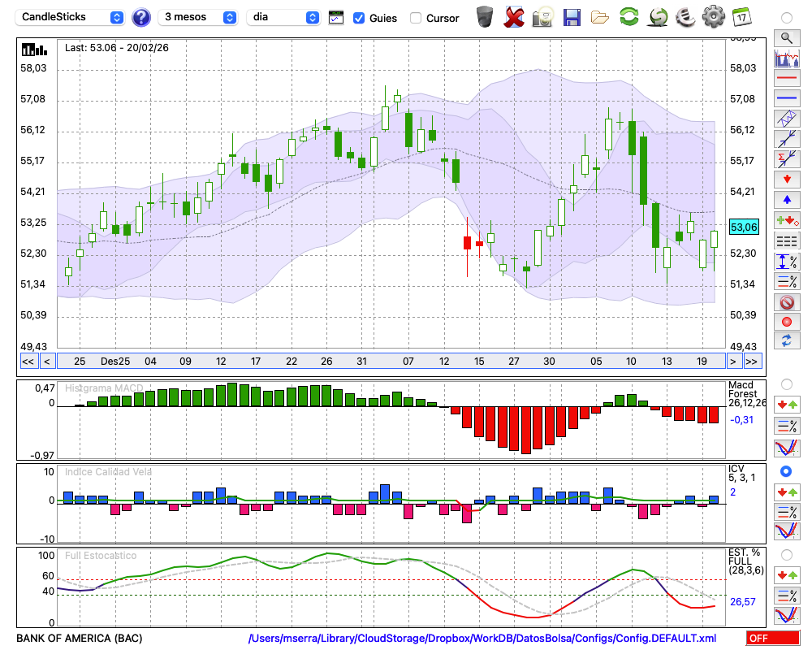Click the green dollar reload icon
The image size is (812, 650).
coord(658,17)
